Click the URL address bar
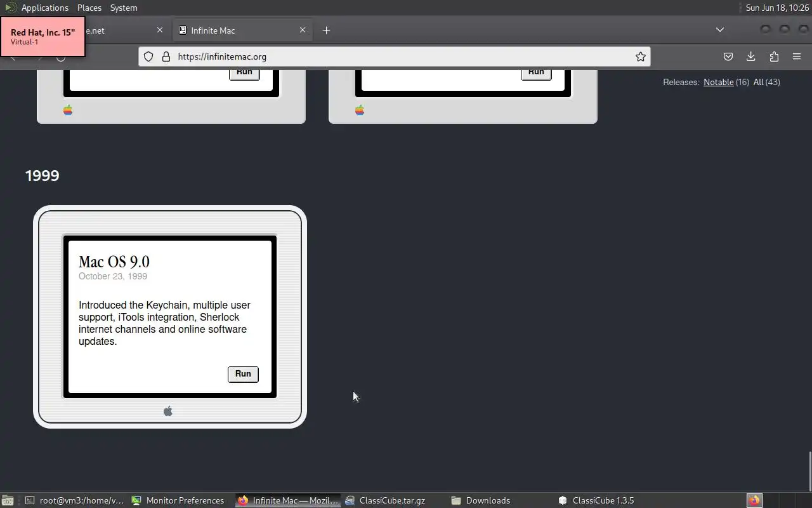Screen dimensions: 812x508 pos(395,57)
